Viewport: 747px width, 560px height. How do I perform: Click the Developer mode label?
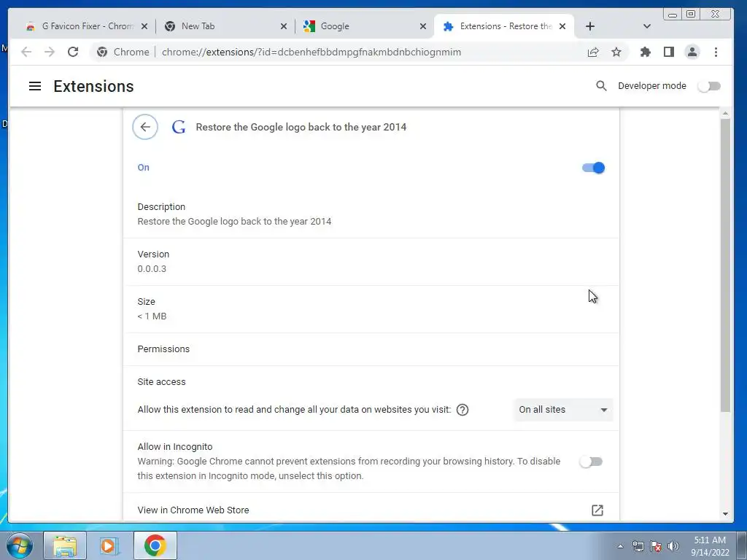pos(652,86)
